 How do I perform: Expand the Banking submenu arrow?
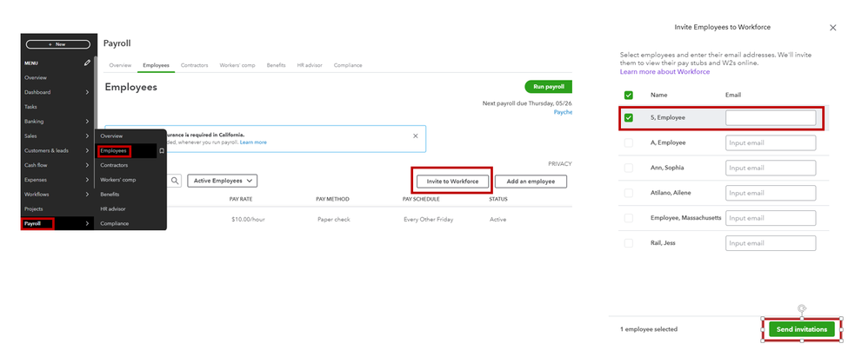pyautogui.click(x=87, y=122)
